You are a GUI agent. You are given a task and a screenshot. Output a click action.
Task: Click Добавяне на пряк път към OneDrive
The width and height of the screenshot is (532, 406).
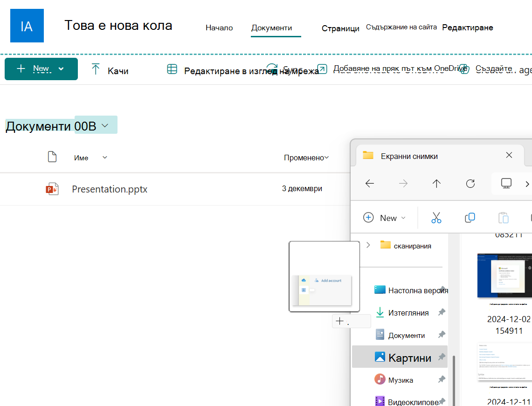[x=400, y=69]
